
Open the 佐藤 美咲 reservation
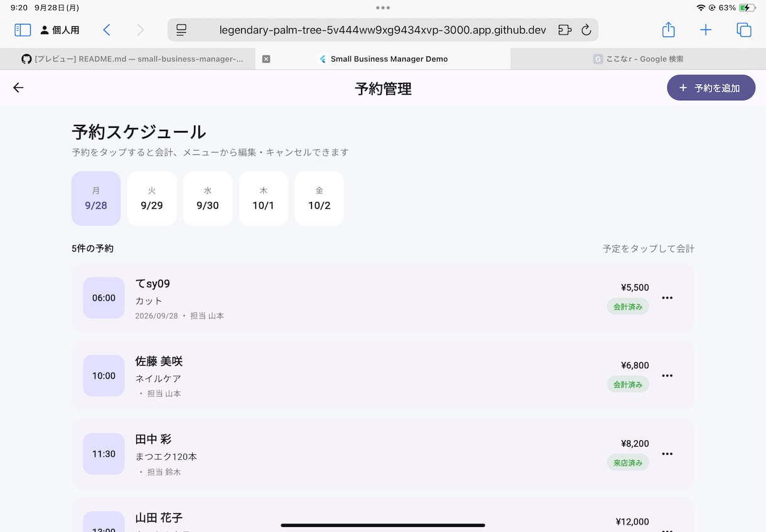coord(383,376)
